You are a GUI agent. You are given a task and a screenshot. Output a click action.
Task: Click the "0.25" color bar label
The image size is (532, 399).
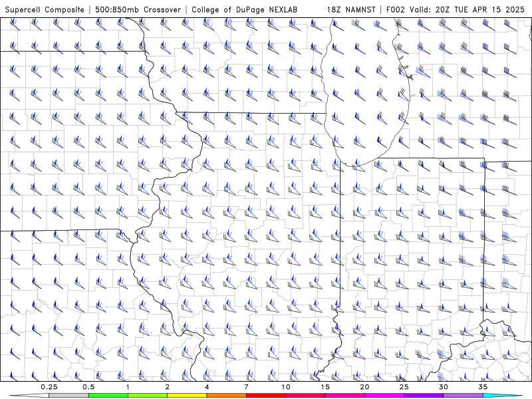pos(49,387)
